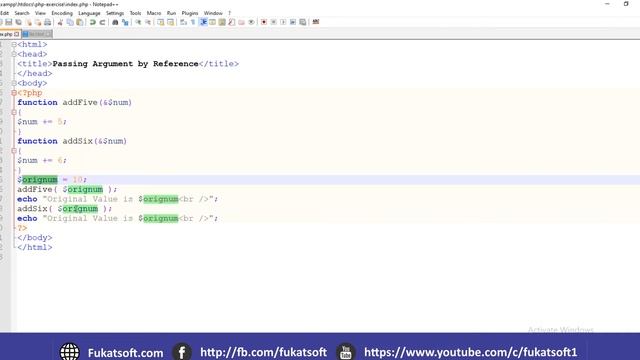Image resolution: width=640 pixels, height=360 pixels.
Task: Open the ? help menu
Action: [x=229, y=13]
